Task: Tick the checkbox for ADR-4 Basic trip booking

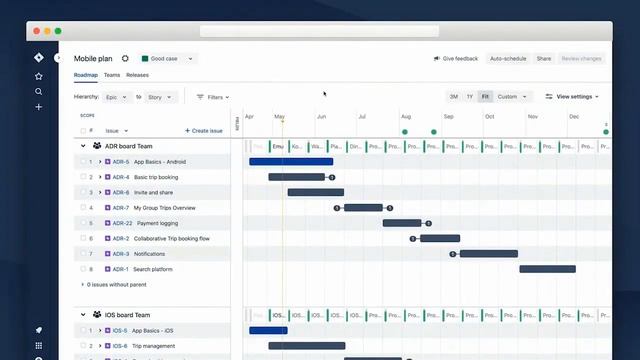Action: pyautogui.click(x=83, y=177)
